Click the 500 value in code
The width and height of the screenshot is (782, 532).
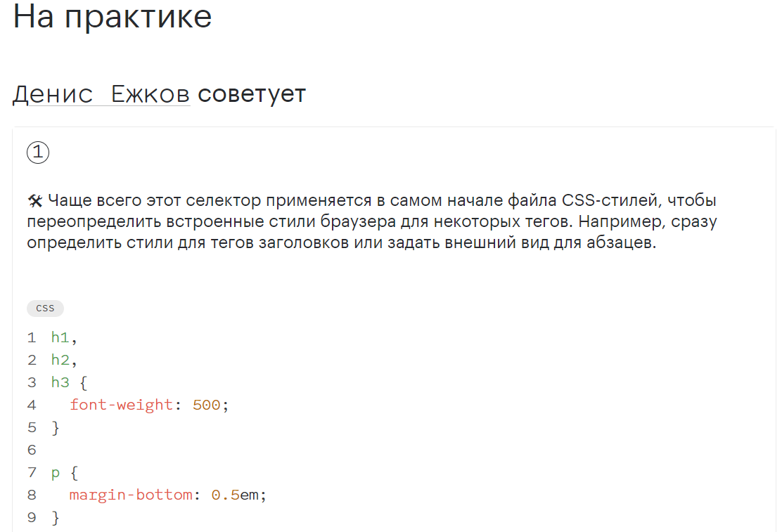[207, 405]
